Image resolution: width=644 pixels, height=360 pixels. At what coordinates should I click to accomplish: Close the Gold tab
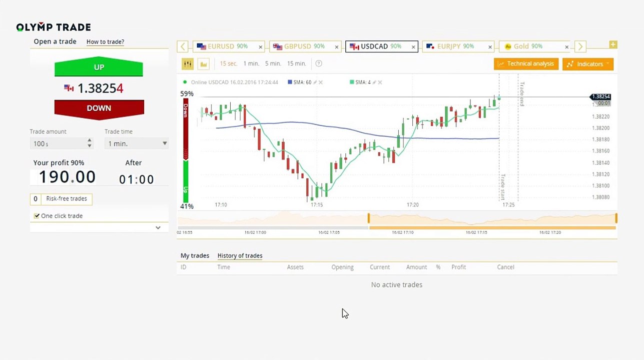pos(566,47)
